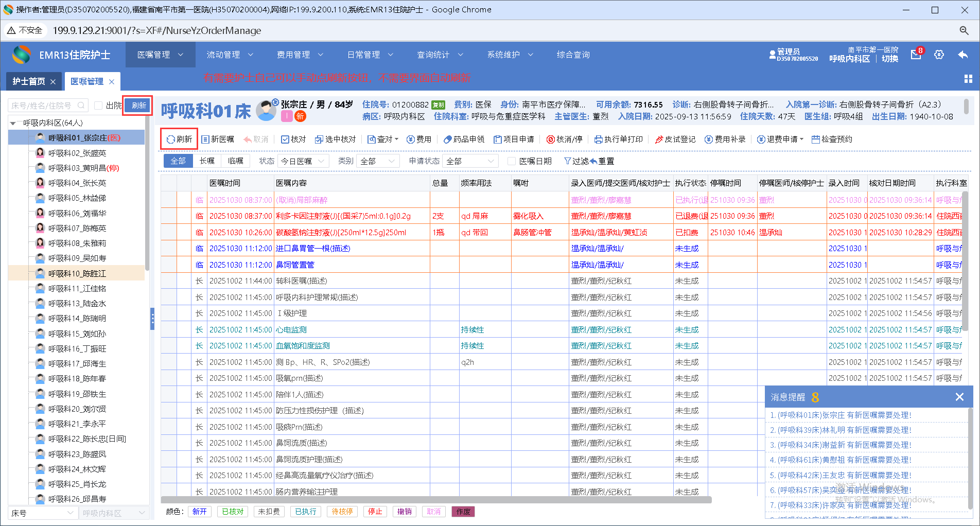Click the mail notification icon with badge
This screenshot has width=980, height=526.
pos(916,55)
